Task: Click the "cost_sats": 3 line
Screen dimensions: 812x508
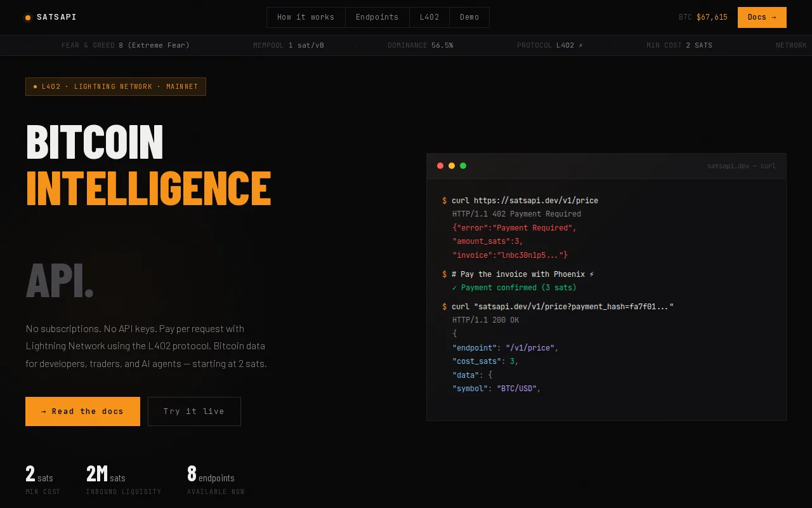Action: [485, 361]
